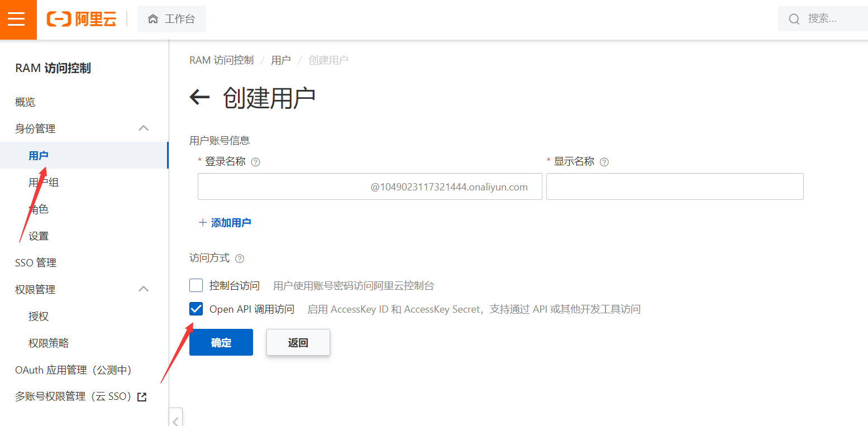Click the 返回 button
The width and height of the screenshot is (868, 426).
pos(298,342)
